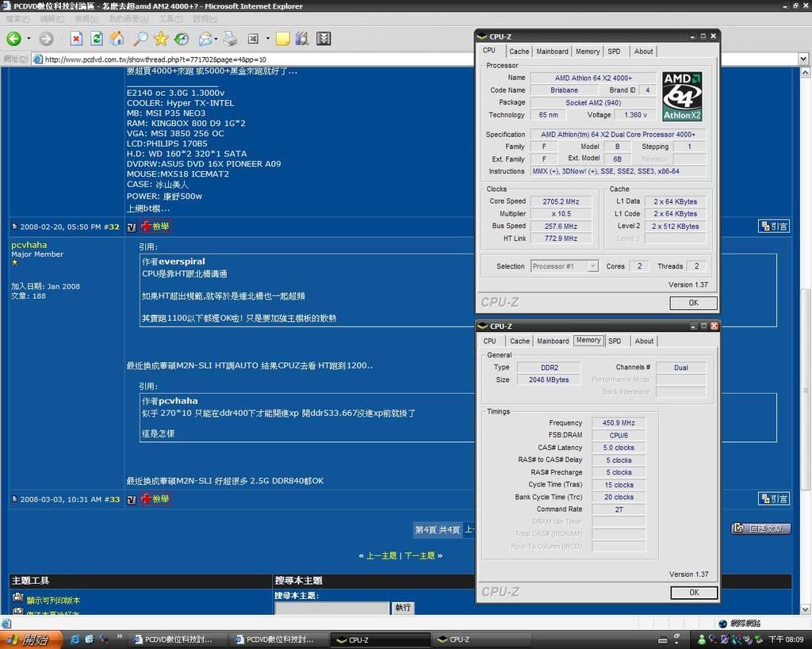Screen dimensions: 812x649
Task: Click the 檢舉 report button on post #32
Action: pos(155,226)
